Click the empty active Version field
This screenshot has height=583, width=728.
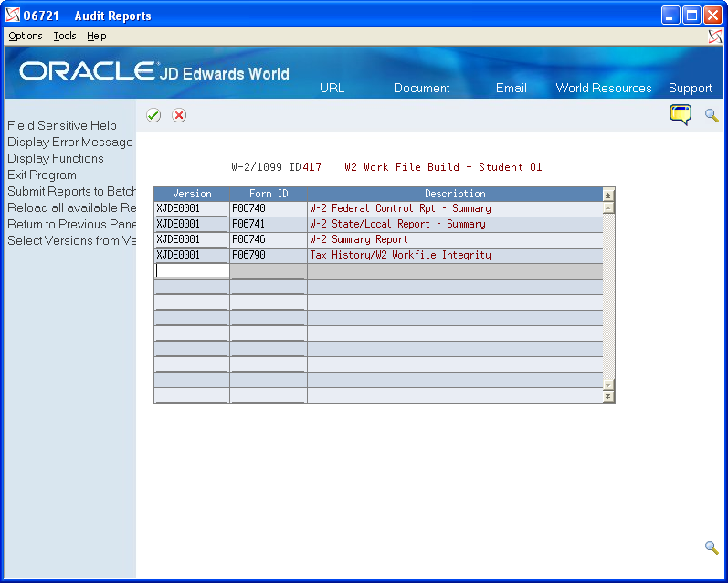[192, 270]
